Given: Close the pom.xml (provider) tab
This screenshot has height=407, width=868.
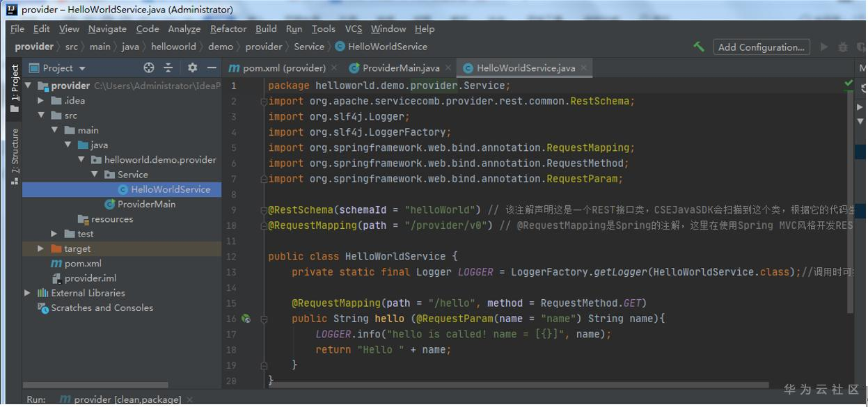Looking at the screenshot, I should (334, 67).
